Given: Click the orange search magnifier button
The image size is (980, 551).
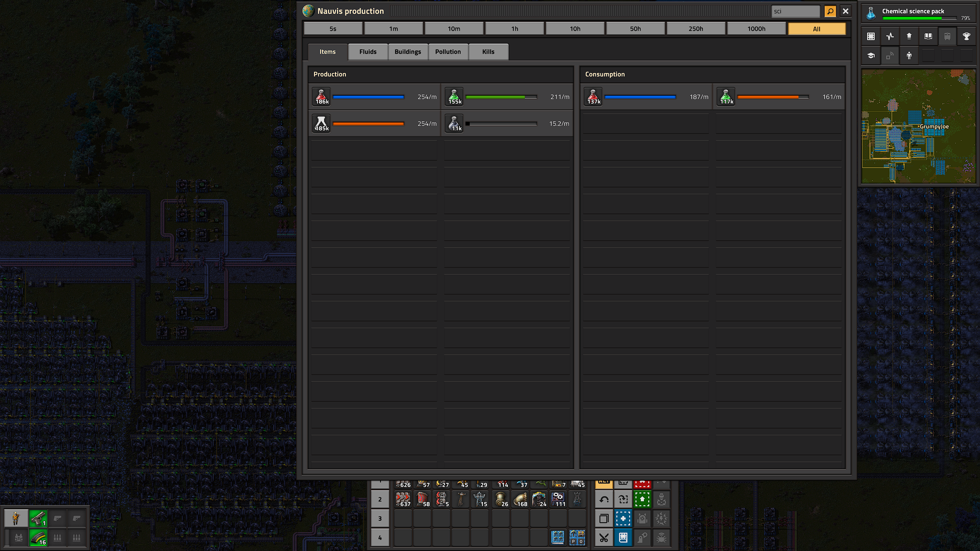Looking at the screenshot, I should tap(830, 11).
